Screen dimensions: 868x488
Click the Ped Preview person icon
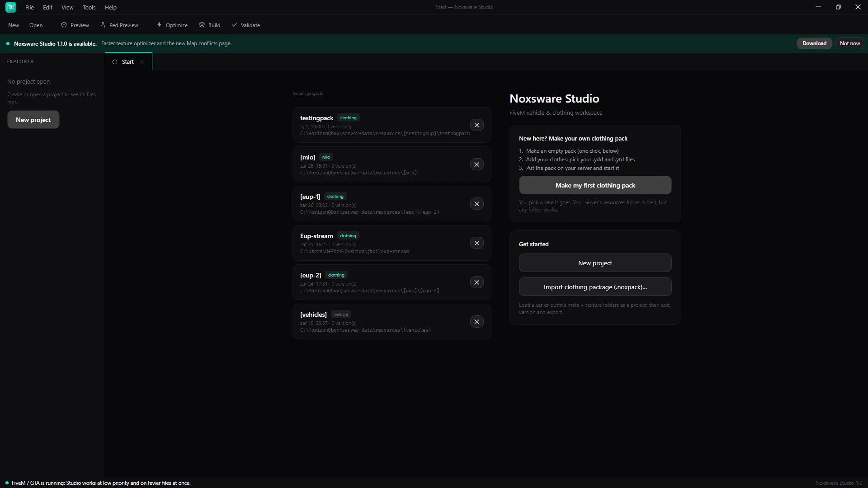tap(103, 25)
